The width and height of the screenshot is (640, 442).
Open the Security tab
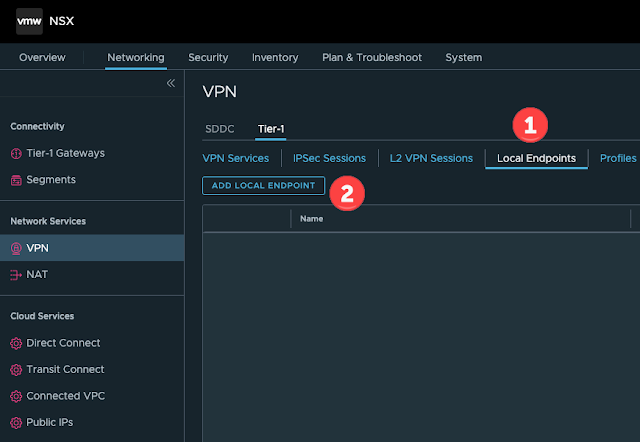[x=208, y=58]
